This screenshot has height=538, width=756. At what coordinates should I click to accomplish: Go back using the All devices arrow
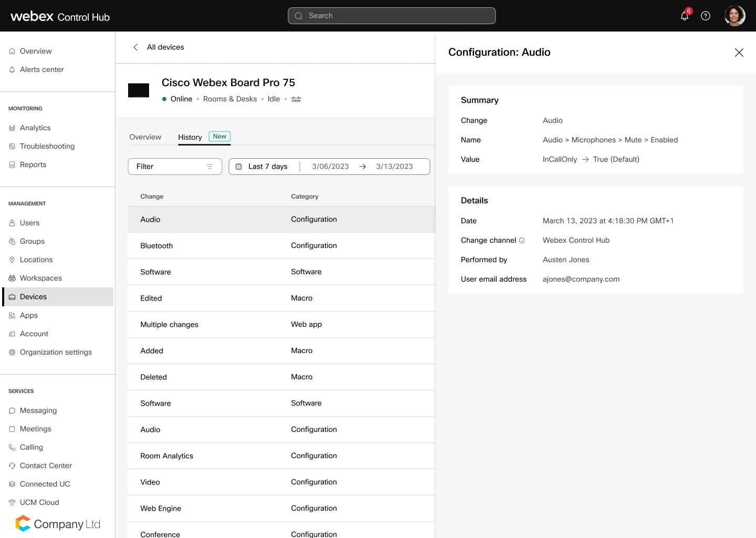(135, 47)
